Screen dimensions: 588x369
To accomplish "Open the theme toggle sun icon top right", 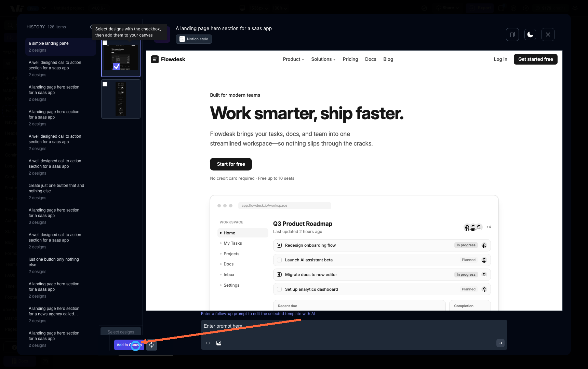I will click(x=575, y=8).
